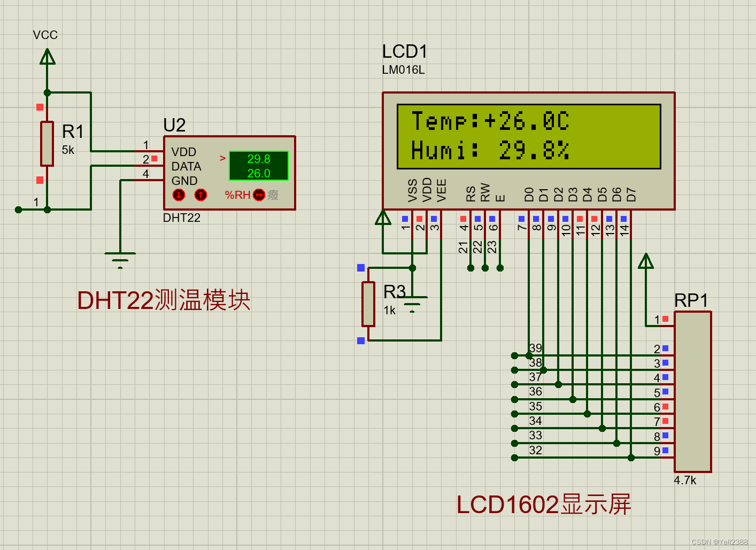Select the U2 DHT22 component body

pos(229,173)
